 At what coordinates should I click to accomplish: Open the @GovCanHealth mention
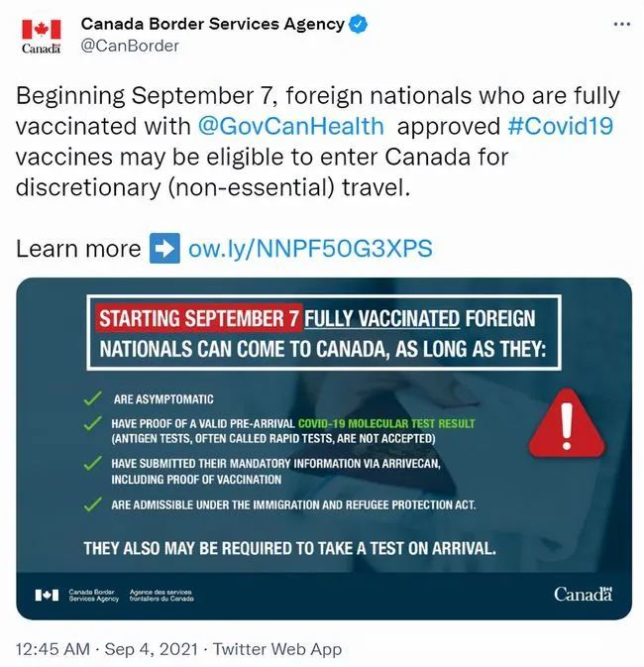292,126
